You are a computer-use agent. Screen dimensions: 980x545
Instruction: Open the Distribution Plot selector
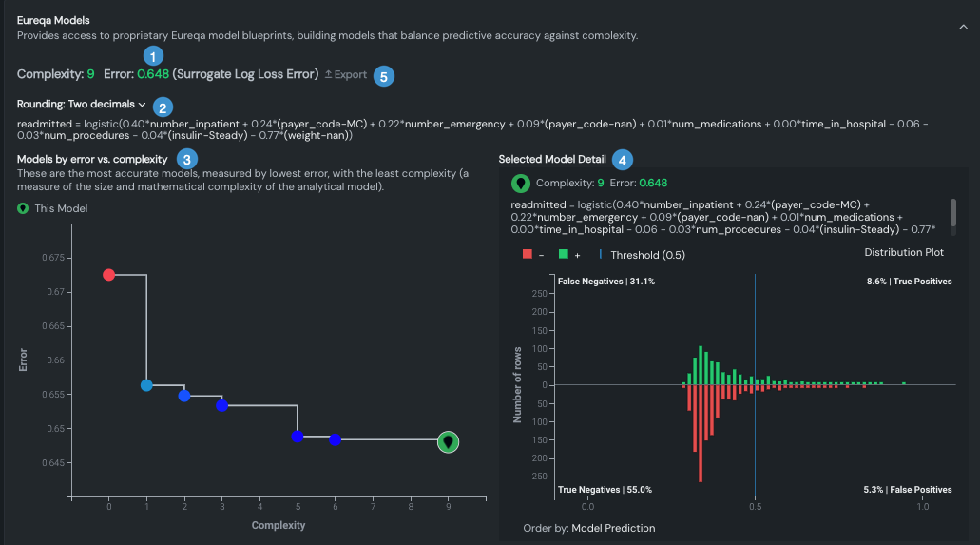[904, 252]
